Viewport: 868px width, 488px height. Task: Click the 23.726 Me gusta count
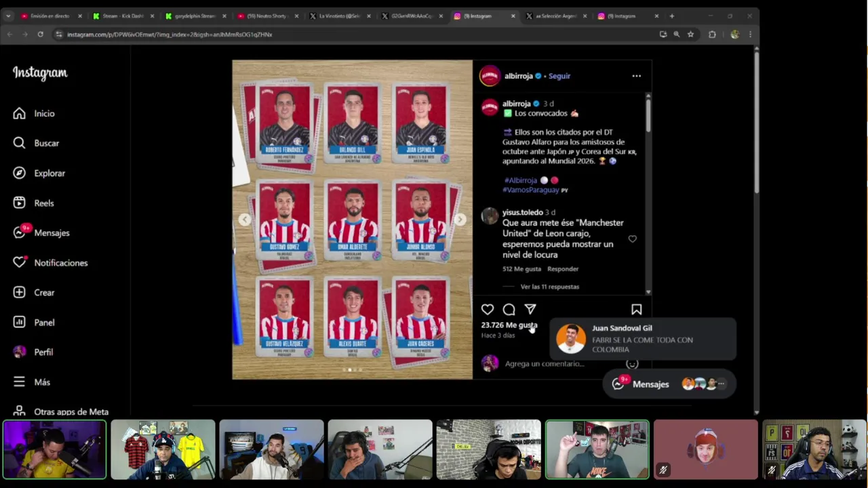click(509, 325)
